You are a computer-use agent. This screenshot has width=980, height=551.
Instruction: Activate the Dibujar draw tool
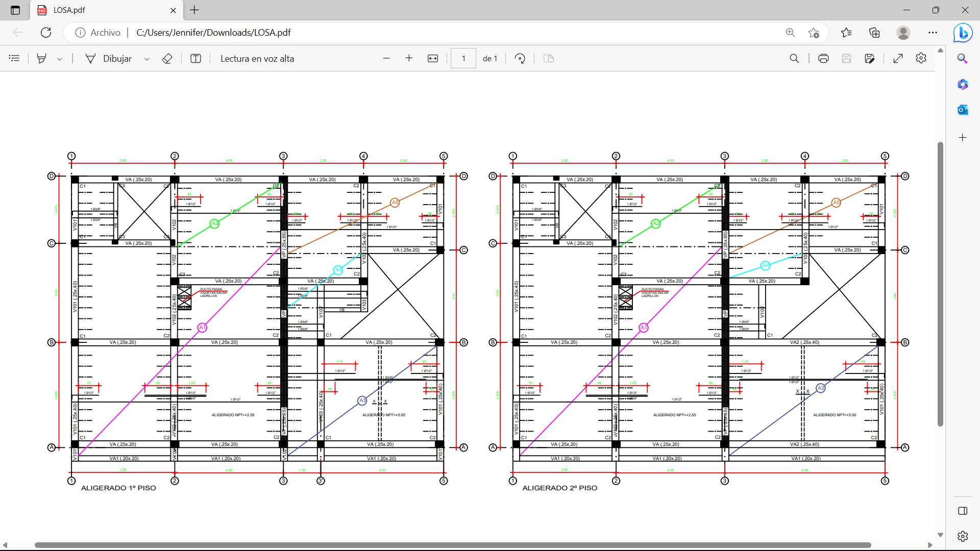(109, 59)
